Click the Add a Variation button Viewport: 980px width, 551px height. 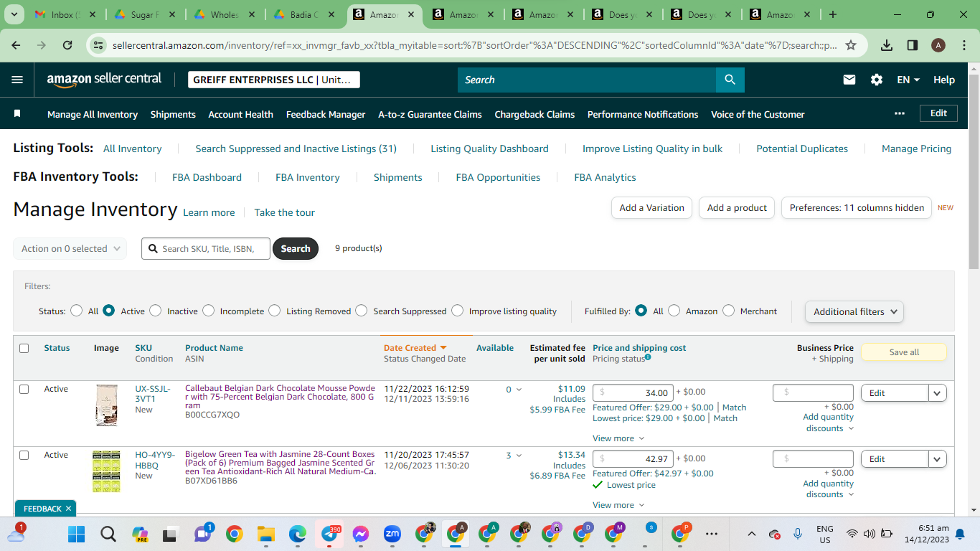651,208
